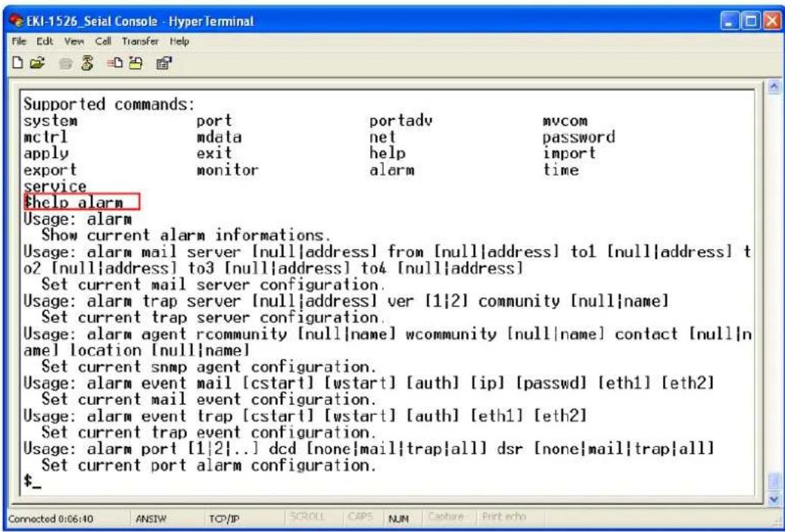Image resolution: width=785 pixels, height=532 pixels.
Task: Click the "Usage: alarm port" line
Action: (369, 449)
